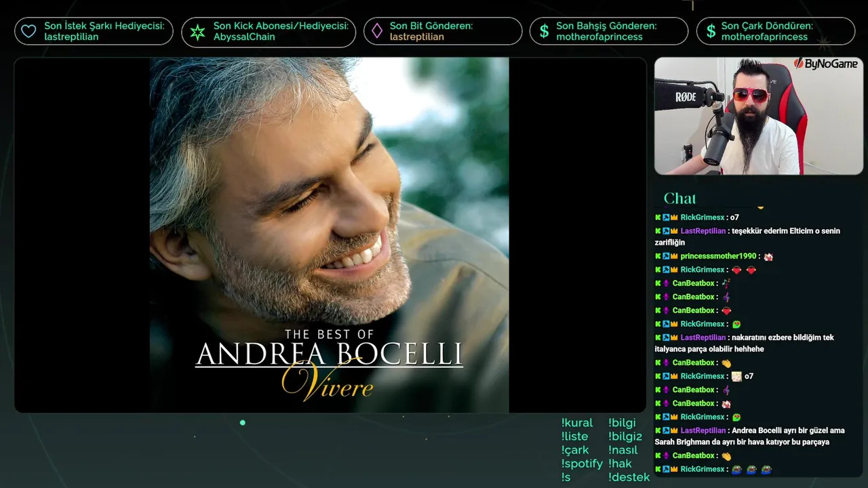Image resolution: width=868 pixels, height=488 pixels.
Task: Click motherofaprincess under Son Bahşiş Gönderen
Action: [x=599, y=37]
